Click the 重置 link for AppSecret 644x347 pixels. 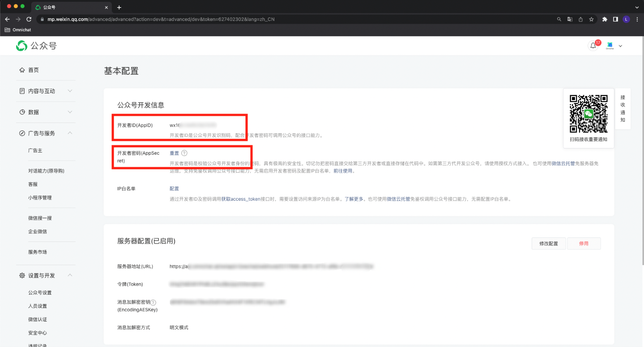pyautogui.click(x=174, y=153)
